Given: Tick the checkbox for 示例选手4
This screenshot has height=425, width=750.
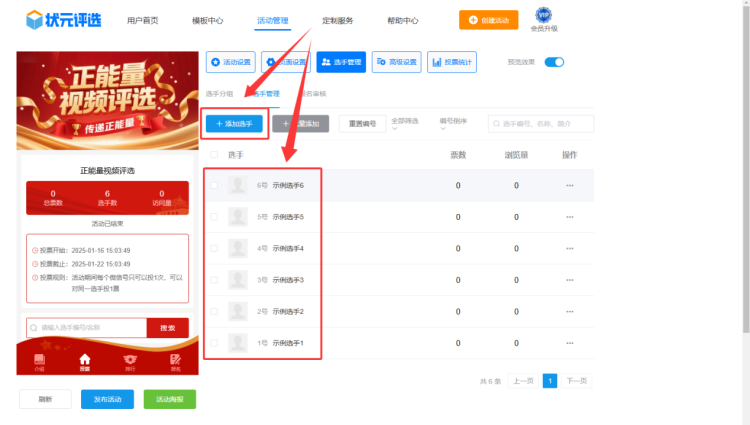Looking at the screenshot, I should [214, 248].
